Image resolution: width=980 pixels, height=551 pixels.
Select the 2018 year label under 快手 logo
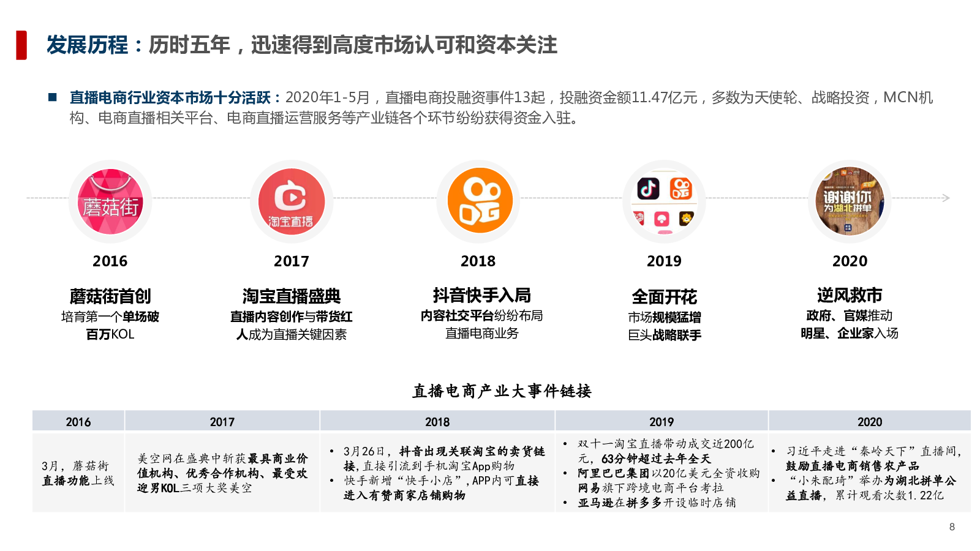[x=478, y=261]
